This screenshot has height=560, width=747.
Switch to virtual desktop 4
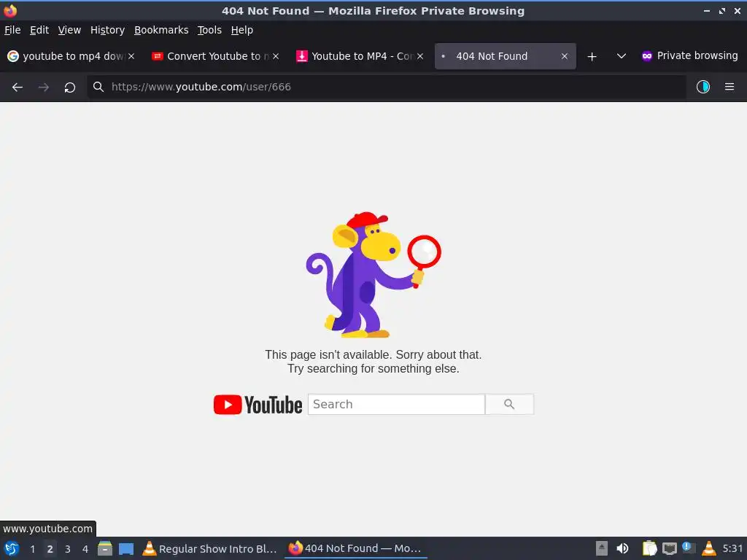pyautogui.click(x=85, y=549)
